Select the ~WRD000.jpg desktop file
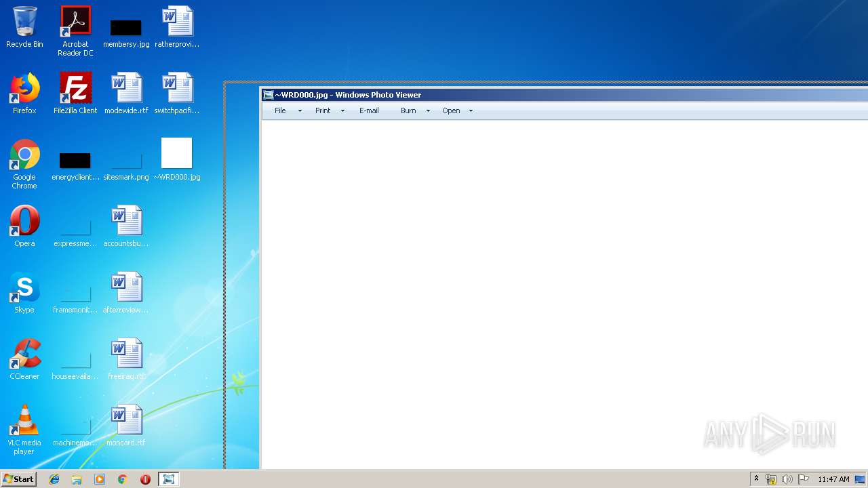This screenshot has width=868, height=488. point(177,160)
